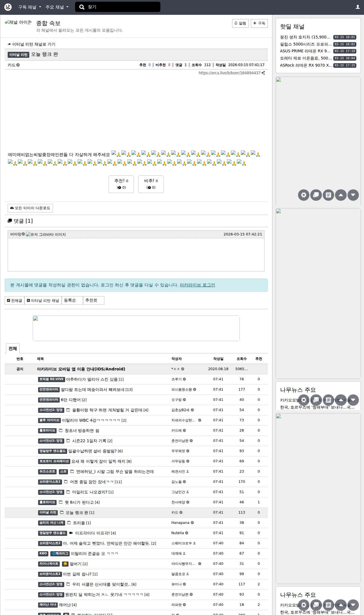Screen dimensions: 364x615
Task: Click the 작성자 column header
Action: pos(177,359)
